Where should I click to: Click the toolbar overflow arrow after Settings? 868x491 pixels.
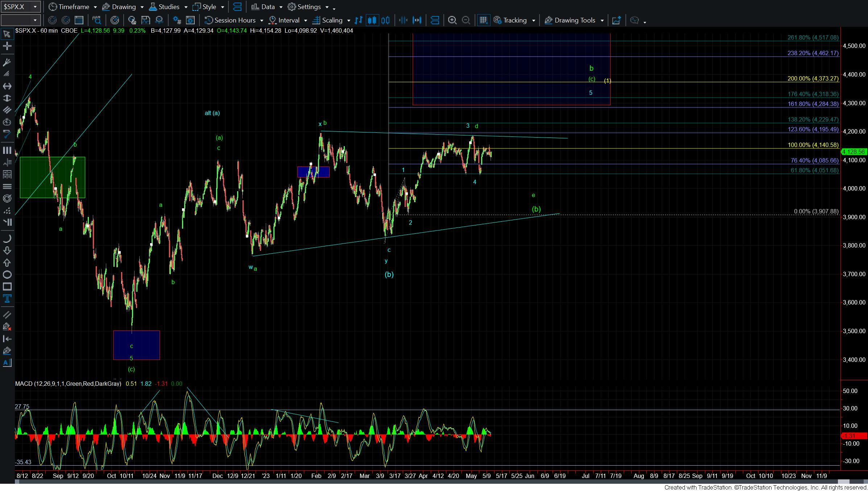pyautogui.click(x=334, y=8)
